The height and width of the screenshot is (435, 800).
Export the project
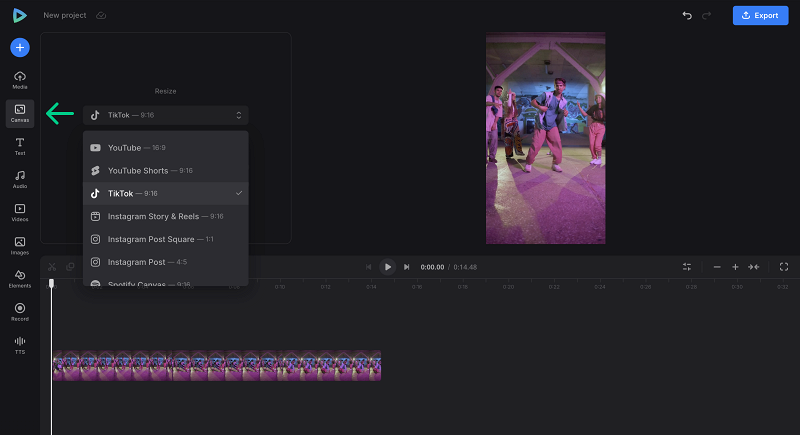tap(760, 15)
